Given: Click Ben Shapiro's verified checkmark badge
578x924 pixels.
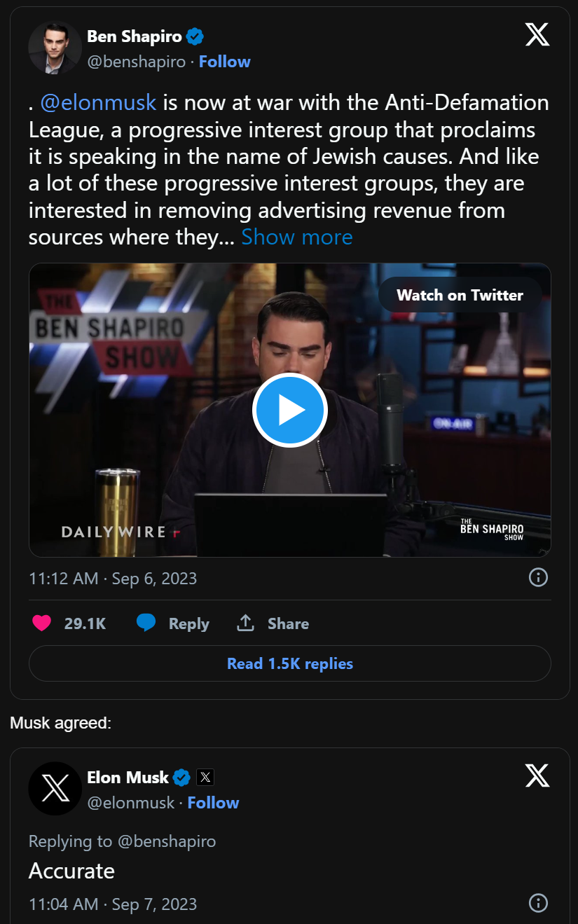Looking at the screenshot, I should [x=195, y=36].
